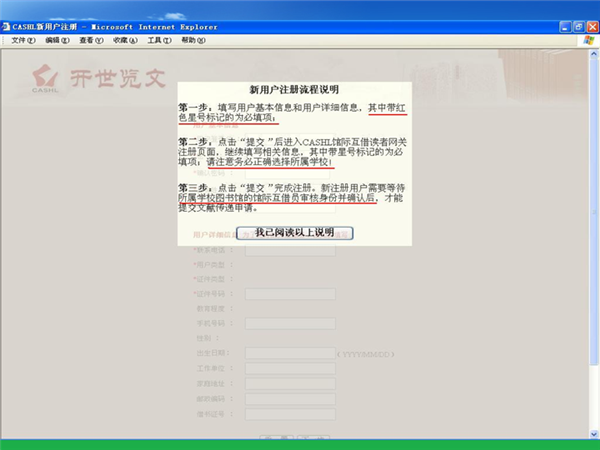Click the 借书证号 input field
The height and width of the screenshot is (450, 600).
point(290,414)
